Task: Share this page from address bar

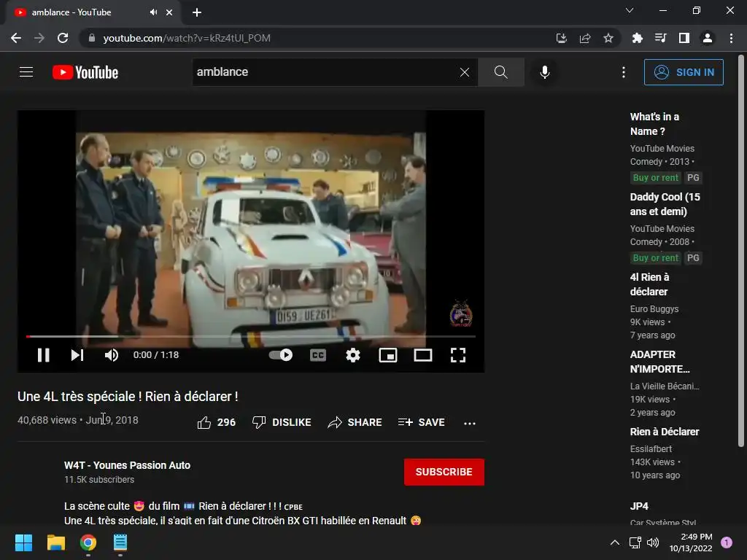Action: [x=585, y=38]
